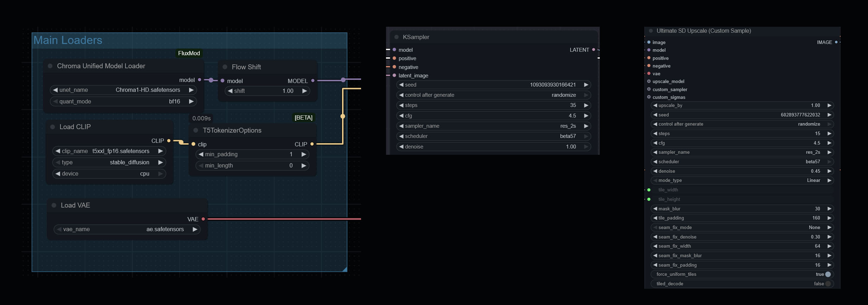Collapse the T5TokenizerOptions node via its dot
Image resolution: width=868 pixels, height=305 pixels.
tap(196, 131)
